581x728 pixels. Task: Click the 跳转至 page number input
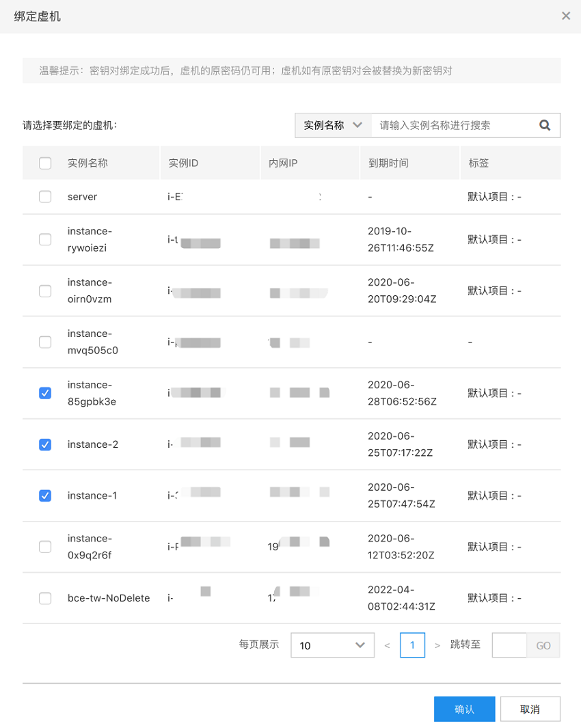[509, 645]
